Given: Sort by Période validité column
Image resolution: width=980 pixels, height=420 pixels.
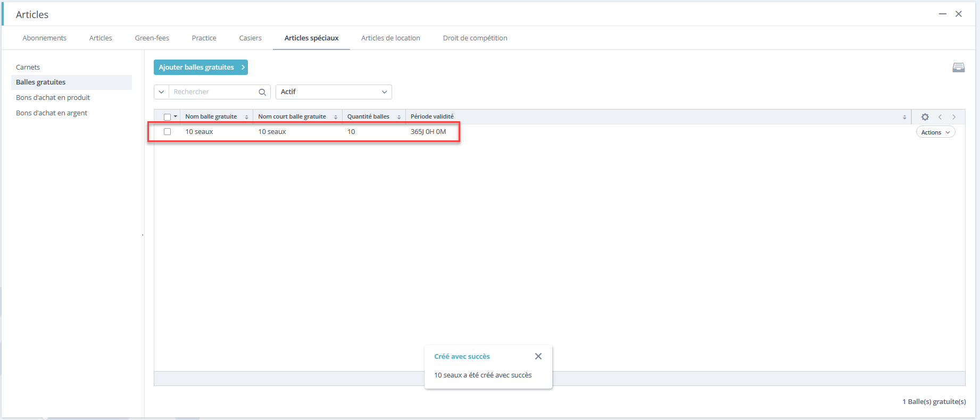Looking at the screenshot, I should point(904,117).
